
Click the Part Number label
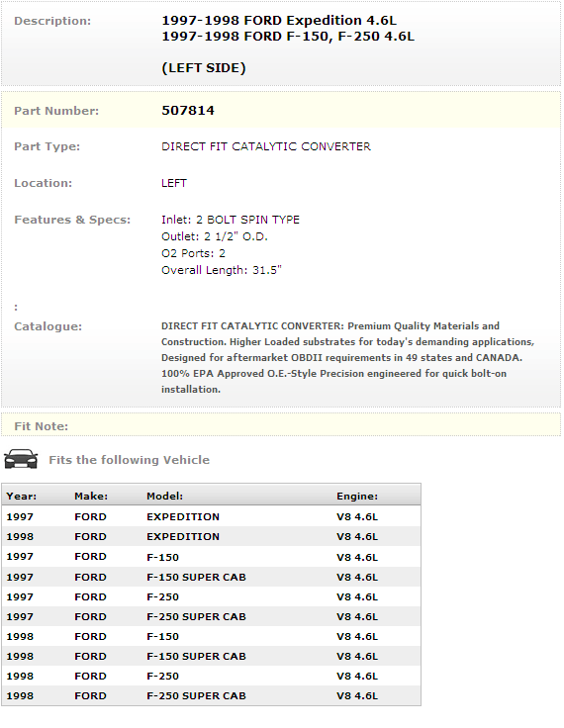tap(56, 111)
